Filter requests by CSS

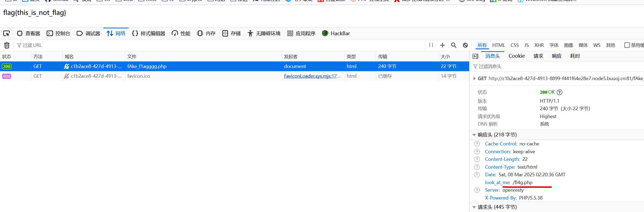tap(515, 45)
